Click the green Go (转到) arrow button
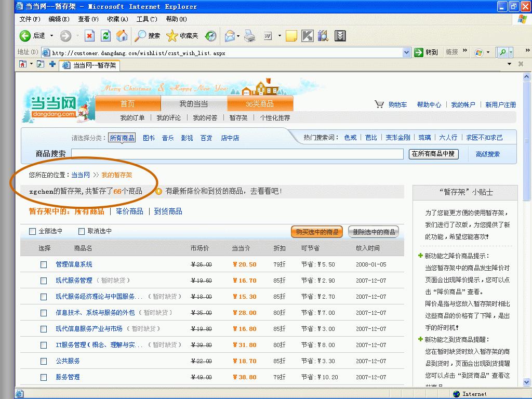Image resolution: width=532 pixels, height=399 pixels. tap(418, 52)
